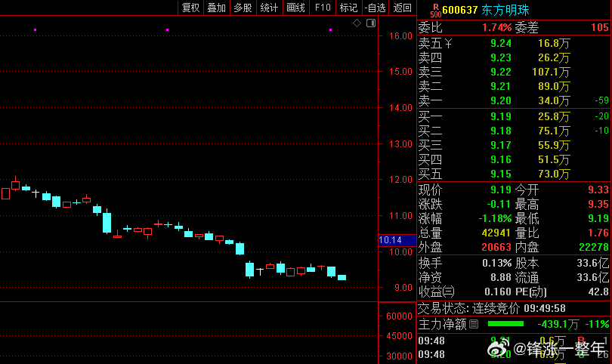The image size is (612, 364).
Task: Click the ¥ icon next to 卖五
Action: (448, 43)
